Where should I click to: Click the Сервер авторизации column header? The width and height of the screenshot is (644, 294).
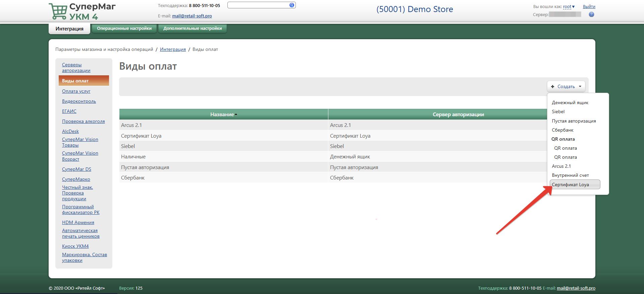pyautogui.click(x=458, y=115)
